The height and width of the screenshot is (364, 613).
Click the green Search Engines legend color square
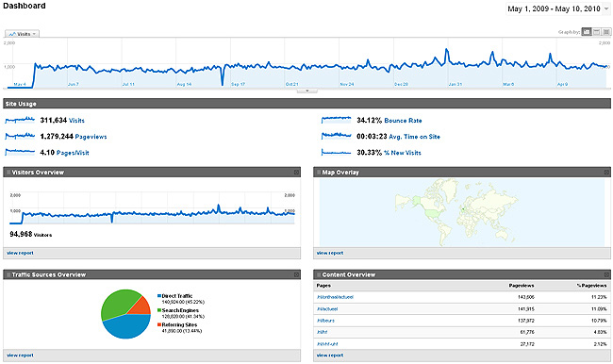pos(159,310)
